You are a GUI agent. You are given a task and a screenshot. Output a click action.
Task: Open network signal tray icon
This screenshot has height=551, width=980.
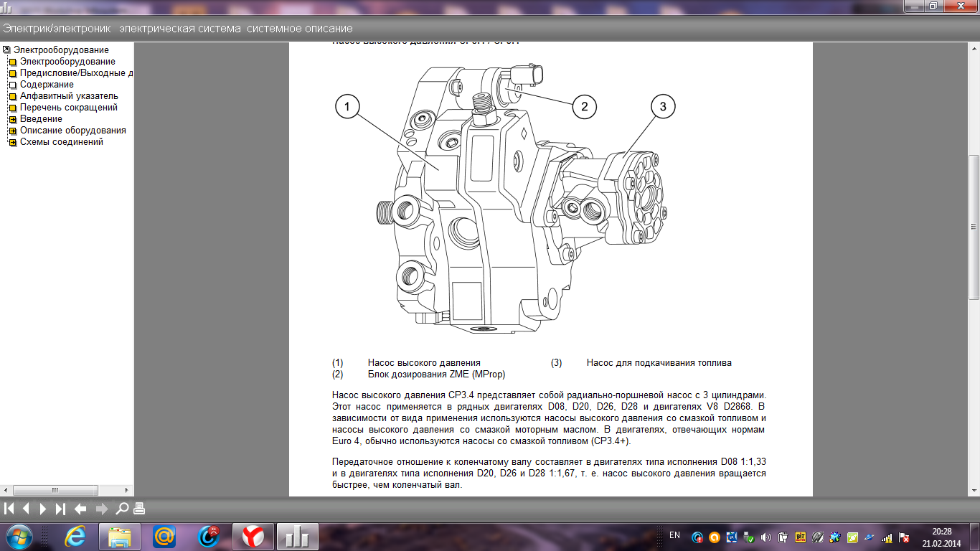[887, 537]
